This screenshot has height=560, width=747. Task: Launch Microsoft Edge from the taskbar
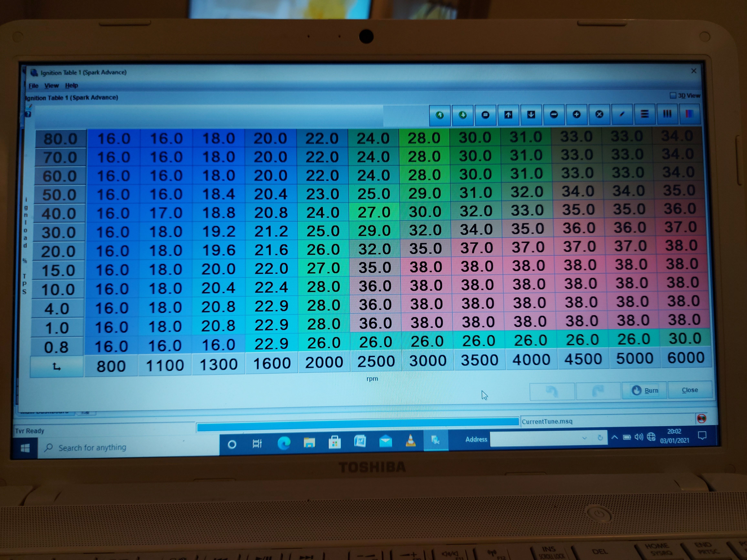pyautogui.click(x=284, y=443)
